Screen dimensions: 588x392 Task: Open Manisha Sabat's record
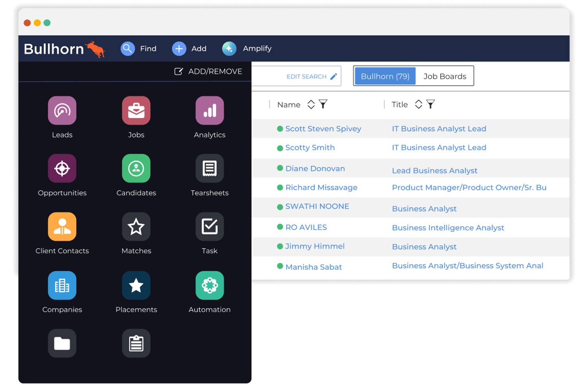(x=313, y=267)
